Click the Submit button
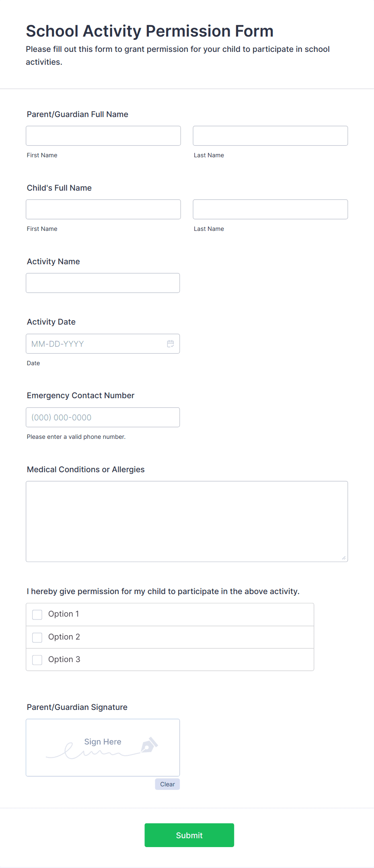The height and width of the screenshot is (868, 374). click(189, 835)
